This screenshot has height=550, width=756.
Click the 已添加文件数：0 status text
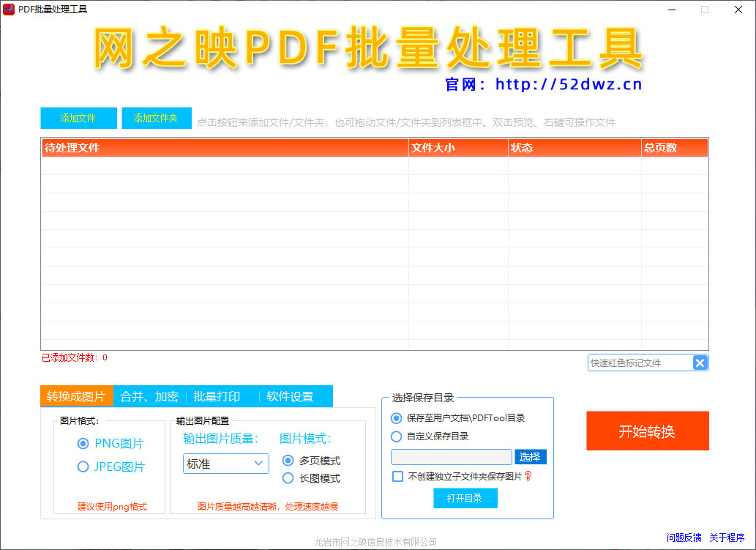tap(74, 357)
